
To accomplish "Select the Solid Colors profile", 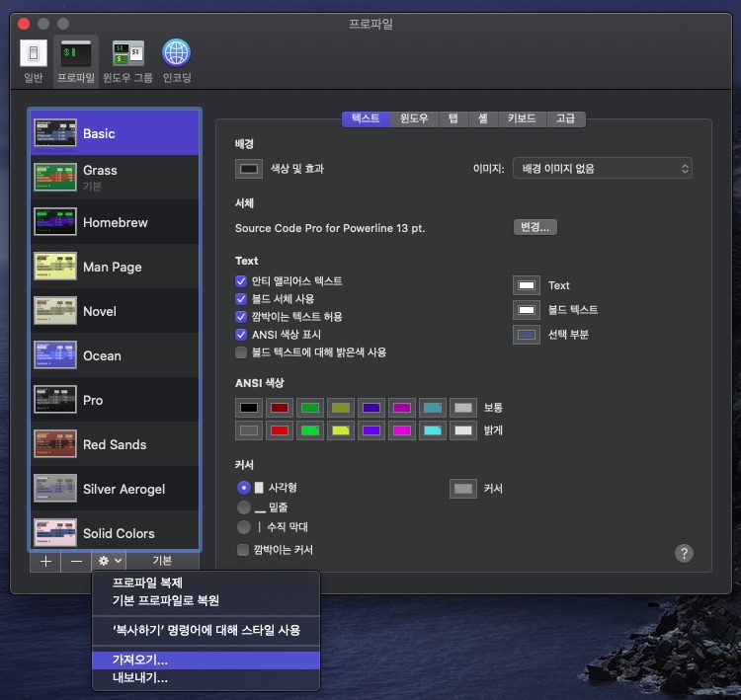I will point(115,531).
